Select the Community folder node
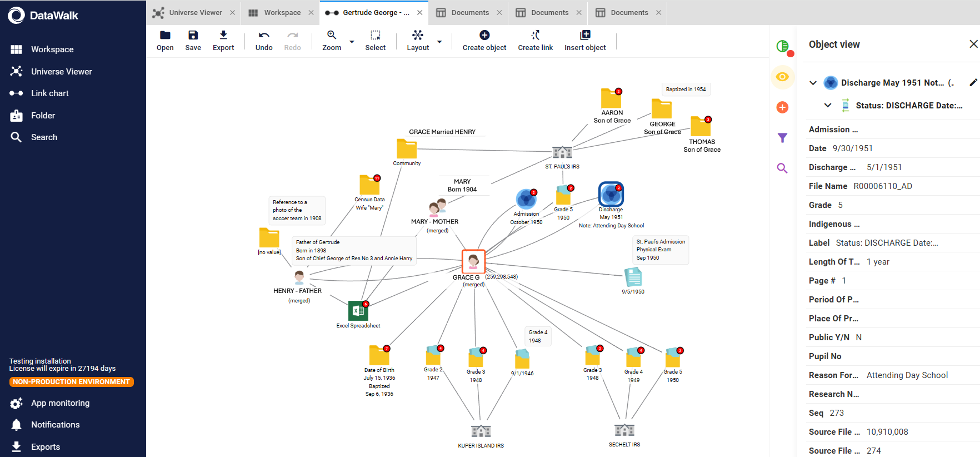 click(x=407, y=149)
